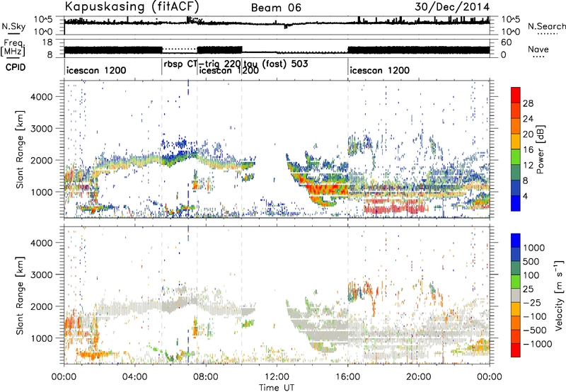This screenshot has height=392, width=566.
Task: Click the Power [dB] colorbar title
Action: click(541, 149)
